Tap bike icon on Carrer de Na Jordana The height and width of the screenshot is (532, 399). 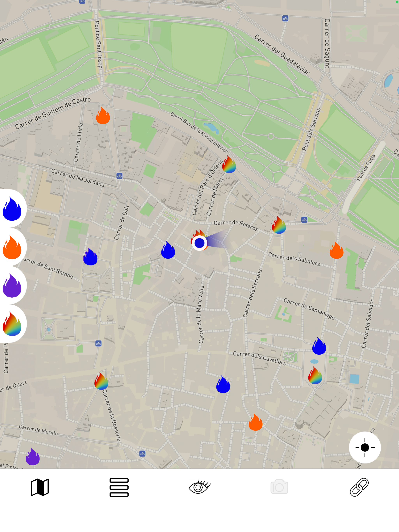[x=119, y=176]
